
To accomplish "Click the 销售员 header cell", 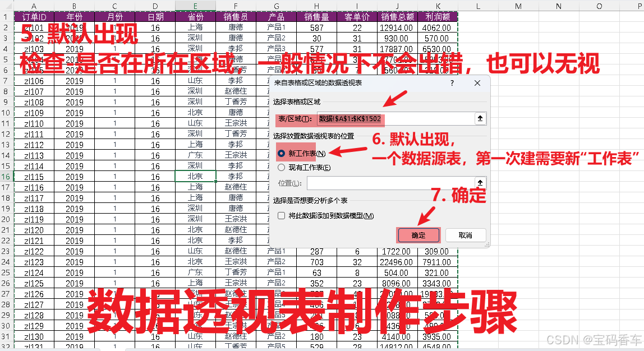I will tap(236, 17).
